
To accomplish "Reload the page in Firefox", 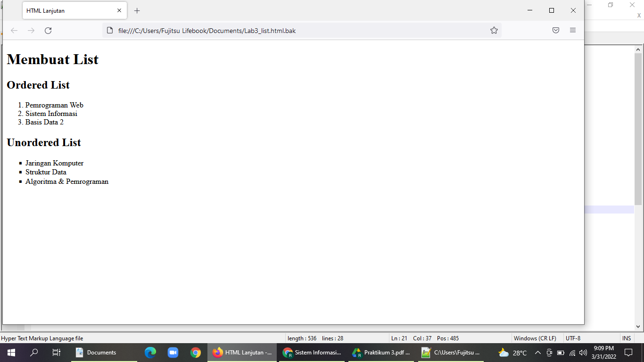I will pyautogui.click(x=48, y=31).
